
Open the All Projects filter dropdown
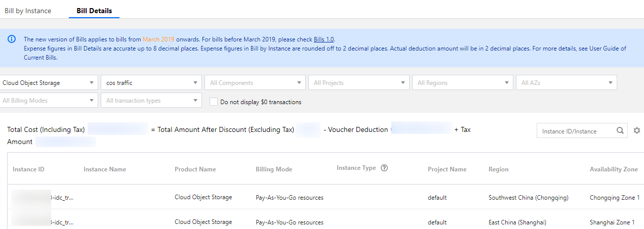359,83
